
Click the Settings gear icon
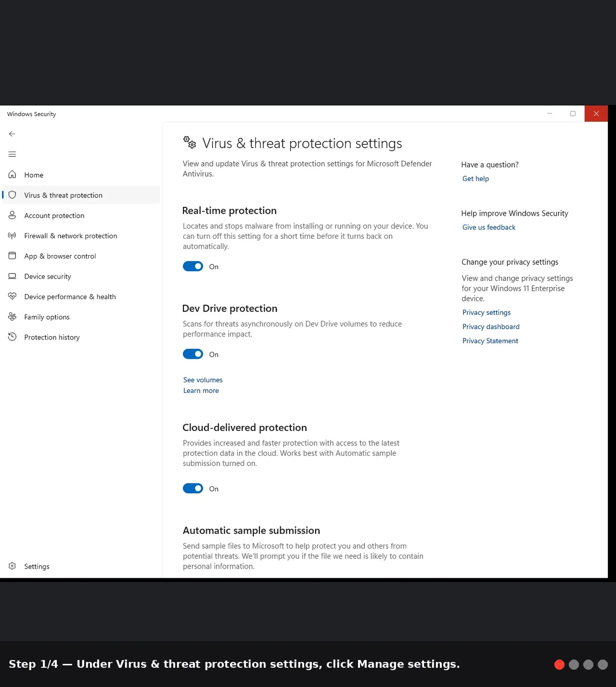13,566
